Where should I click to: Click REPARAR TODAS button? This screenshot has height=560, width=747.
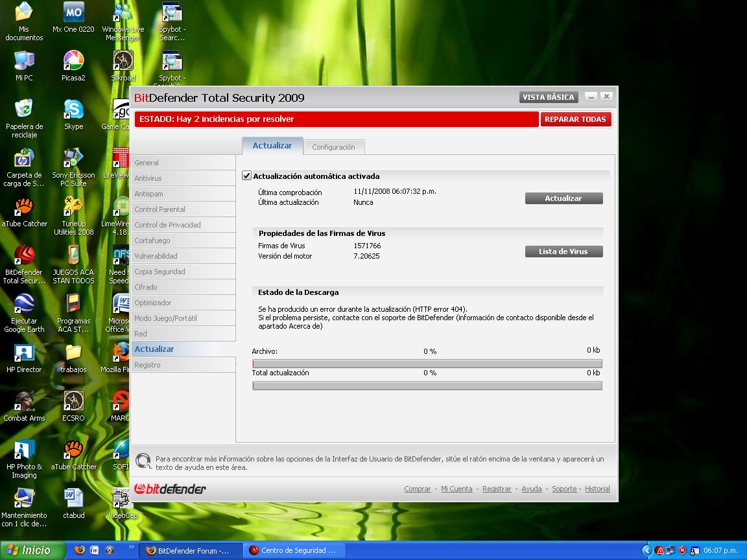(575, 119)
